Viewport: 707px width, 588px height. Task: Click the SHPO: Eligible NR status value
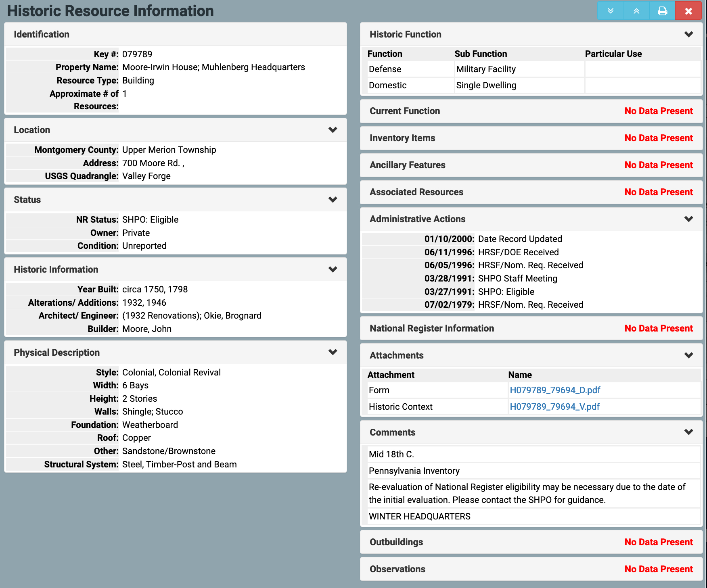click(150, 219)
